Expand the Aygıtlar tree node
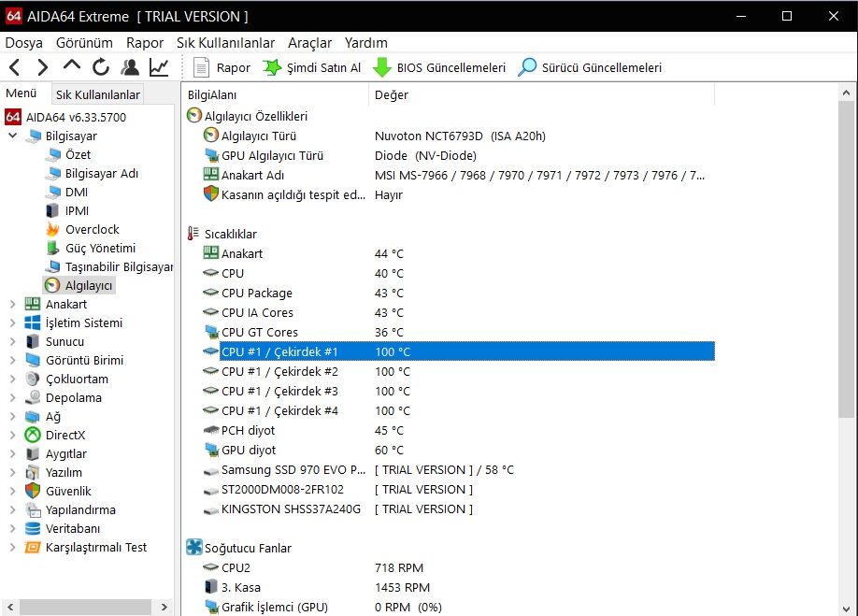Viewport: 858px width, 616px height. pos(12,453)
